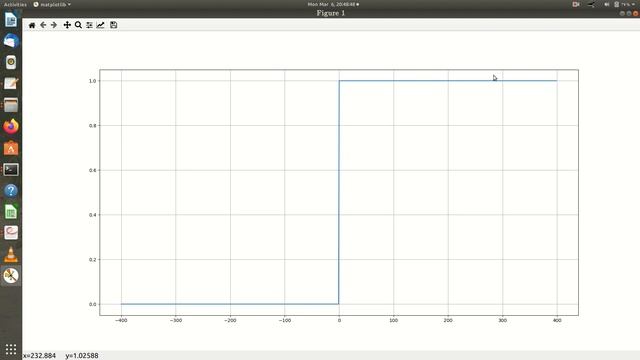Open the text editor in the dock
640x360 pixels.
11,83
